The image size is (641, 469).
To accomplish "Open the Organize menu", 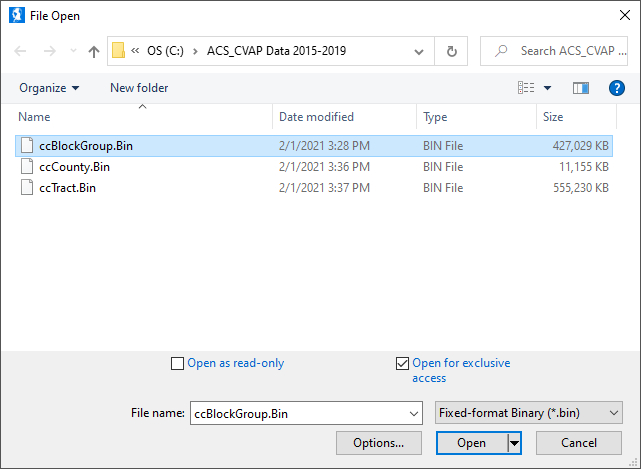I will pyautogui.click(x=49, y=88).
